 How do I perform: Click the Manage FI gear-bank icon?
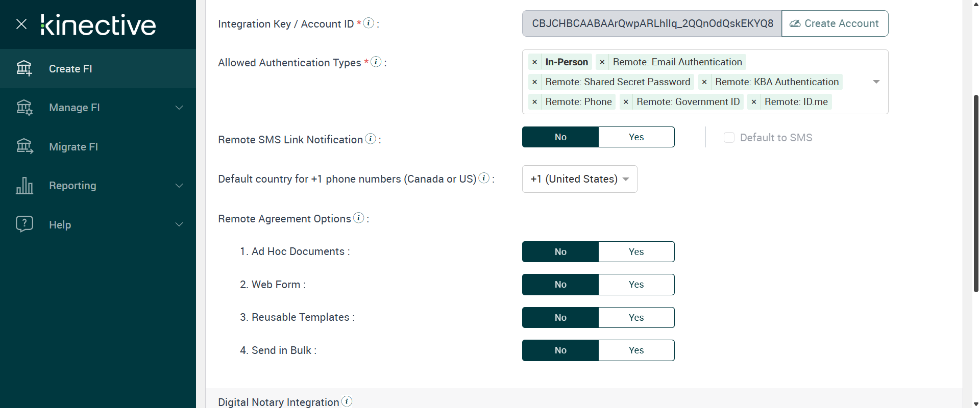click(x=24, y=108)
